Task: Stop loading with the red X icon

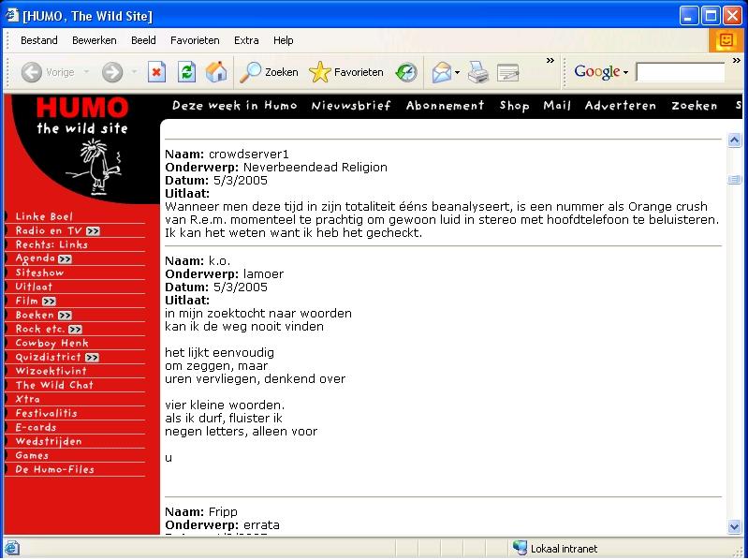Action: point(156,72)
